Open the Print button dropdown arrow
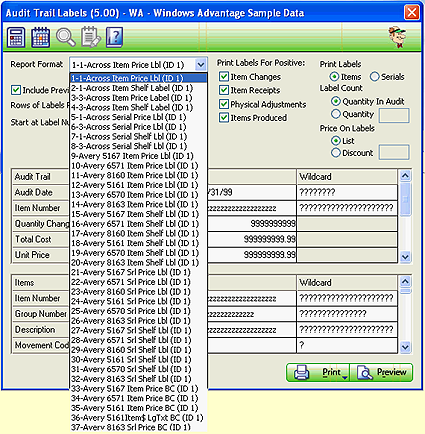The height and width of the screenshot is (434, 425). [345, 377]
